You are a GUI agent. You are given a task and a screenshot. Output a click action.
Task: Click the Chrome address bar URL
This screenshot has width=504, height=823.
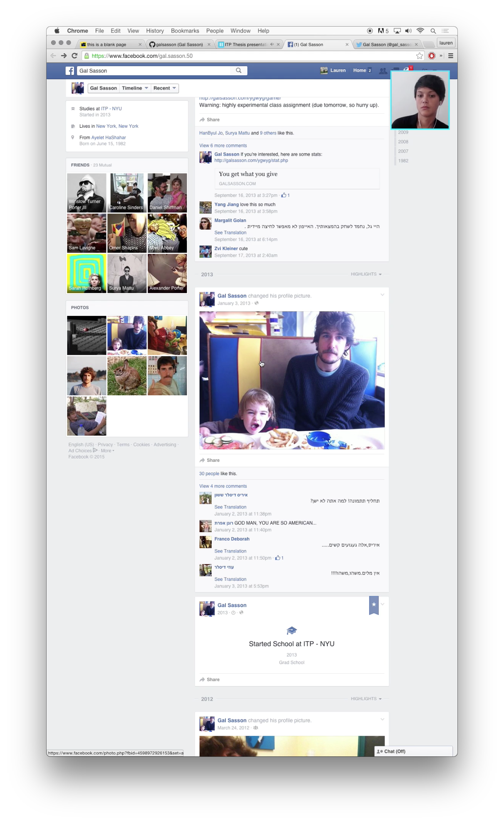(x=141, y=56)
